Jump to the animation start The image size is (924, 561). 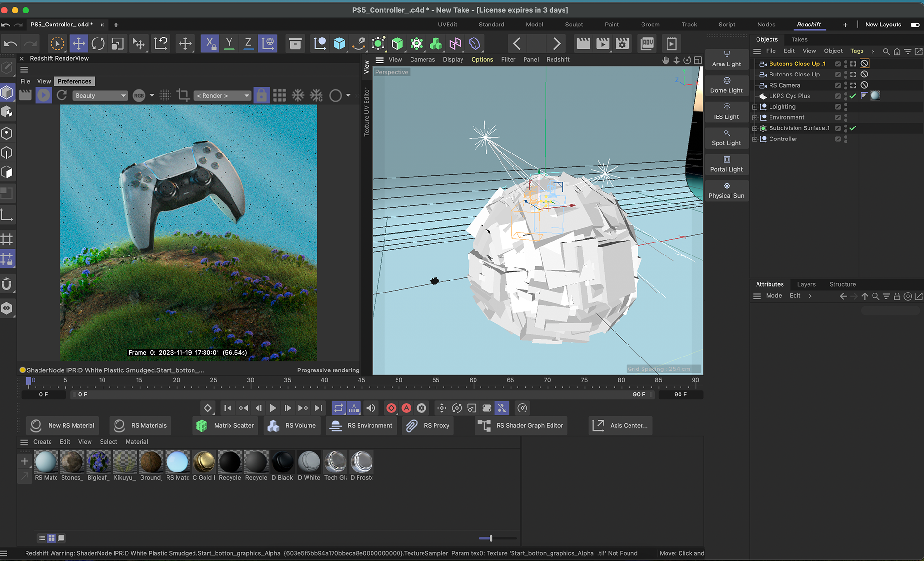coord(228,408)
